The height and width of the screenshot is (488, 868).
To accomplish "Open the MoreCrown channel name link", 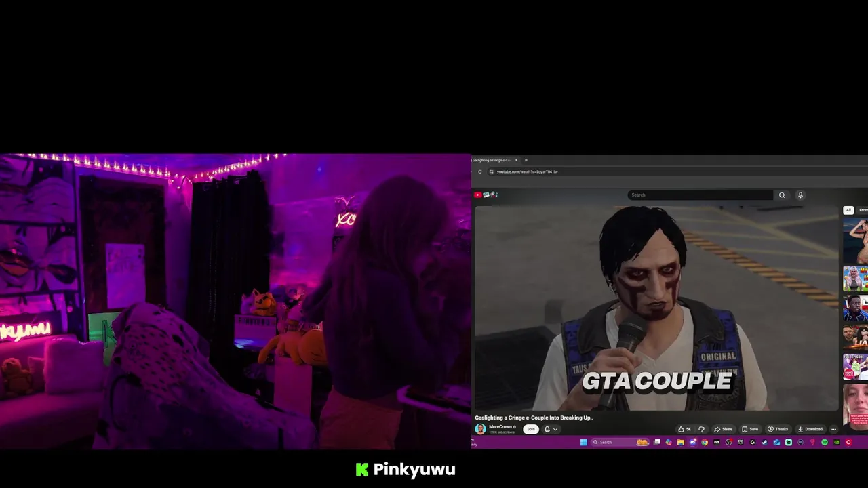I will [501, 427].
